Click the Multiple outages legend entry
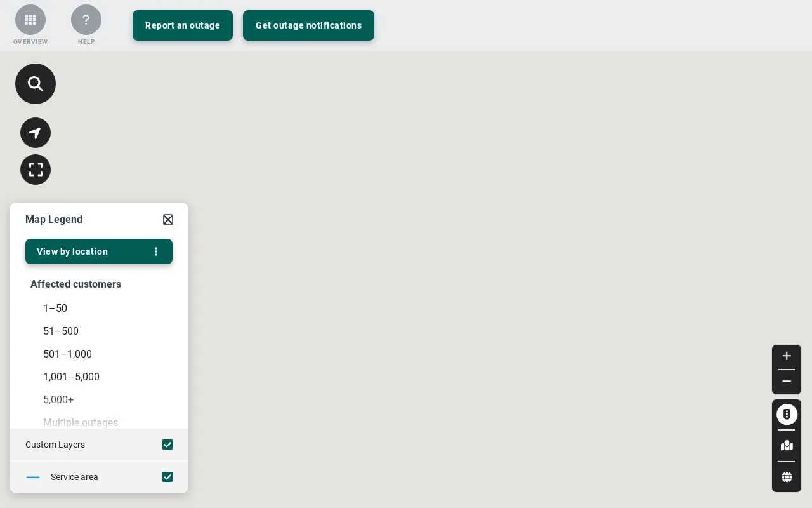This screenshot has width=812, height=508. [81, 423]
